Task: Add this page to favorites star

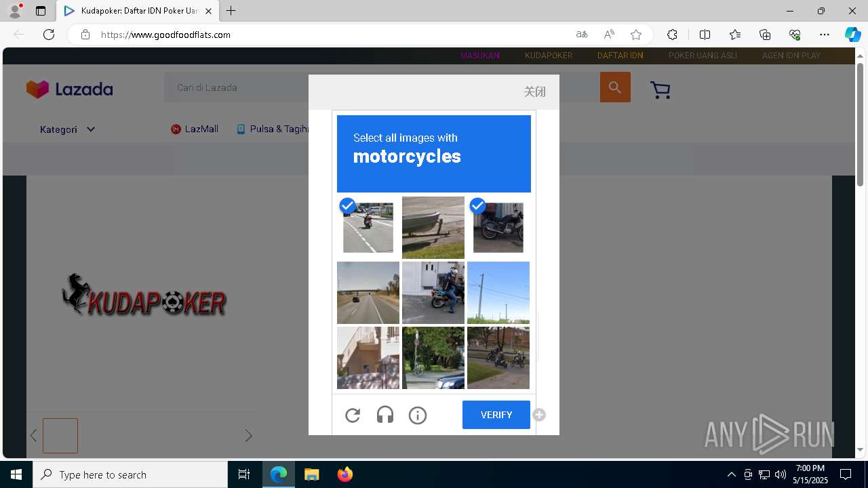Action: click(636, 35)
